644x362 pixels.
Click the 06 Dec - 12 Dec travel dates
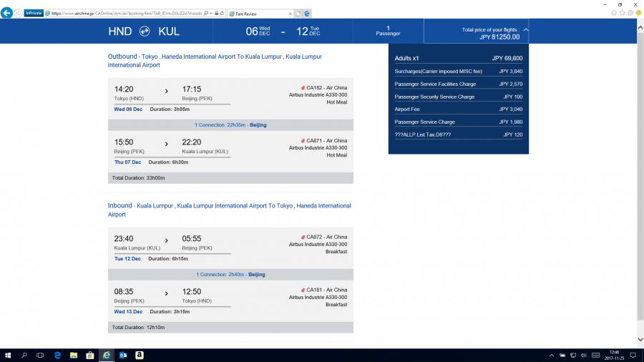[x=283, y=31]
